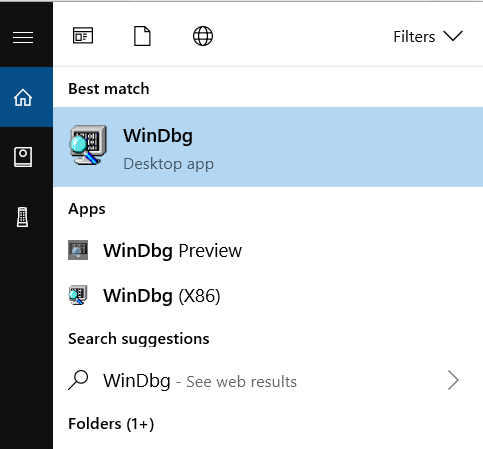Viewport: 483px width, 449px height.
Task: Open the Folders (1+) section header
Action: pyautogui.click(x=111, y=424)
